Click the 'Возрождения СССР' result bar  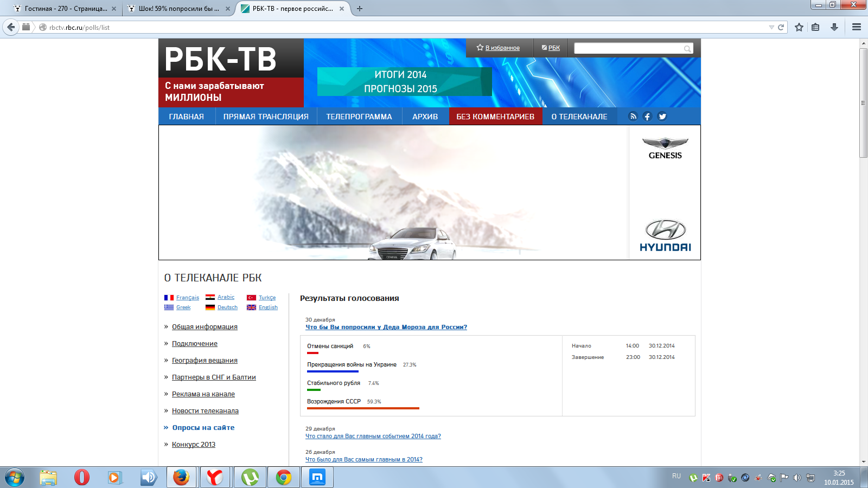[363, 408]
